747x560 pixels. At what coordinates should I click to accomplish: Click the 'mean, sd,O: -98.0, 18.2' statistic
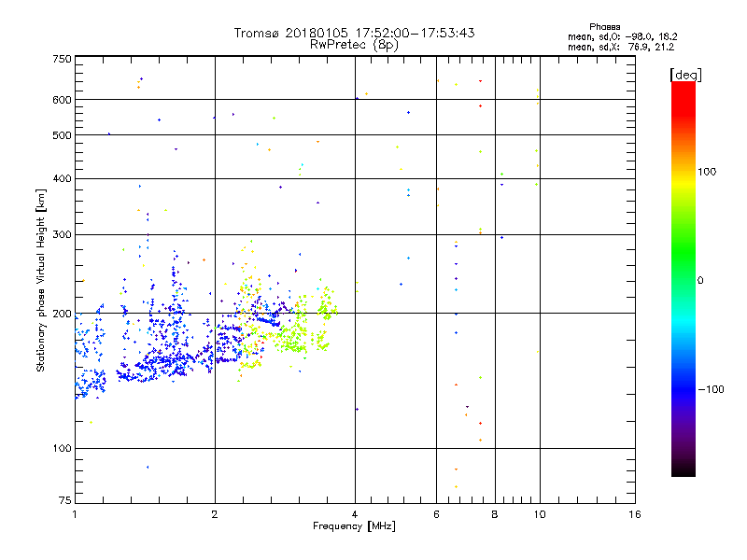622,36
